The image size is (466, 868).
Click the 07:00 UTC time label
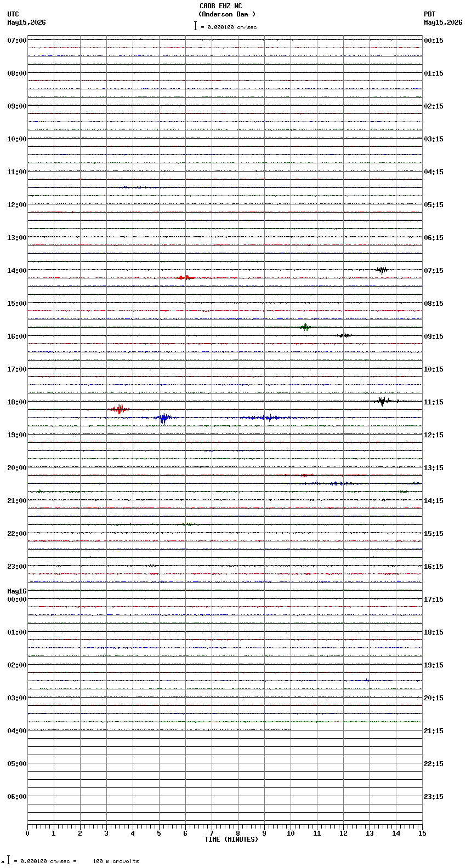(17, 41)
